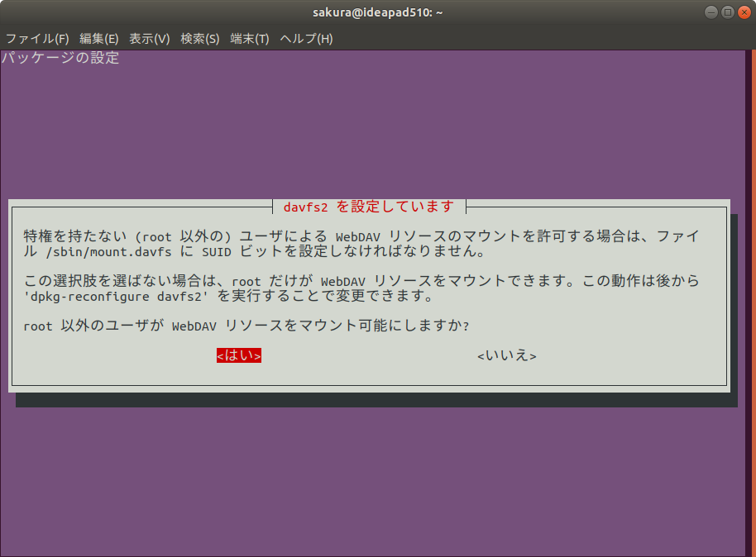Select the <はい> button
The height and width of the screenshot is (557, 756).
239,355
